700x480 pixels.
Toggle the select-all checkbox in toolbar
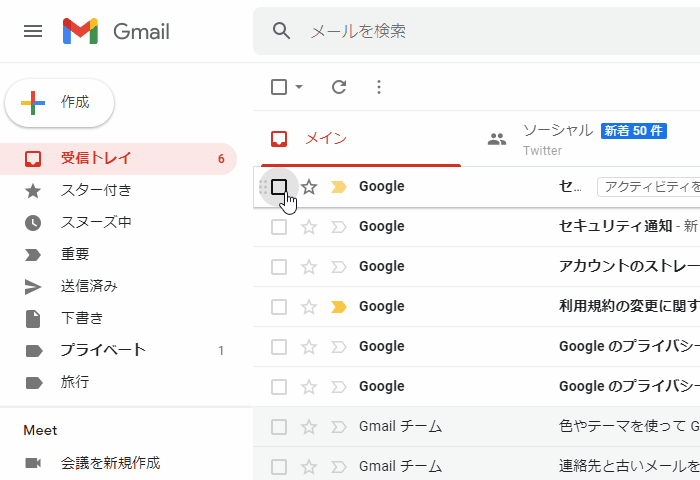279,87
